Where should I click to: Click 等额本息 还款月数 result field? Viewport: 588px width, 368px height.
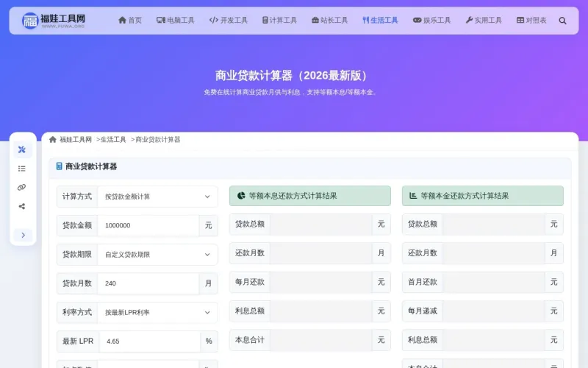pos(321,253)
